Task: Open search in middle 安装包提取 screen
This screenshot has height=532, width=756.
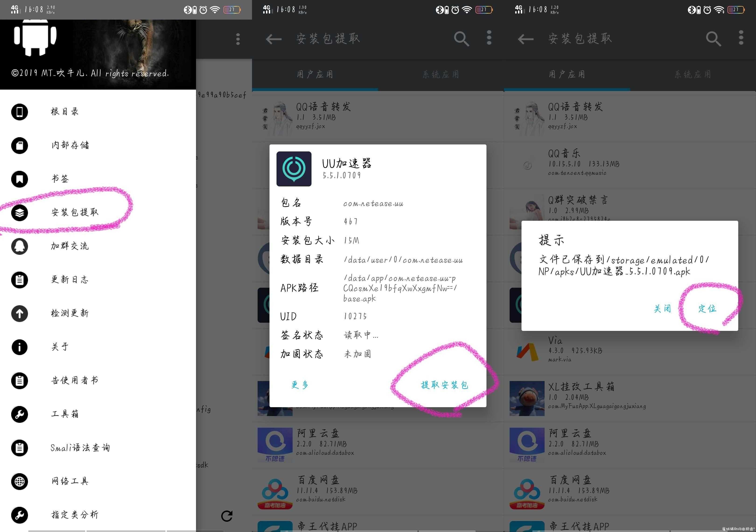Action: tap(461, 39)
